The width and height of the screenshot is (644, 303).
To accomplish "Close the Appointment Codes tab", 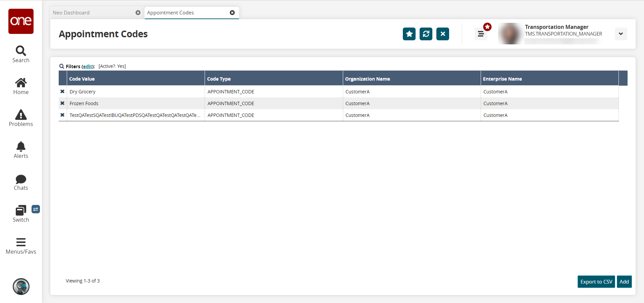I will [x=232, y=13].
